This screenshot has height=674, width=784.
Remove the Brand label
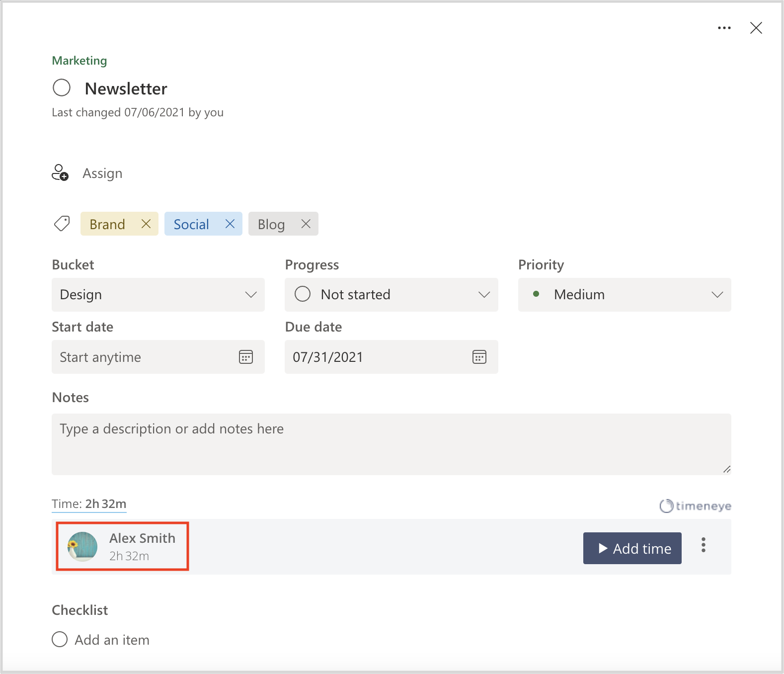coord(146,224)
